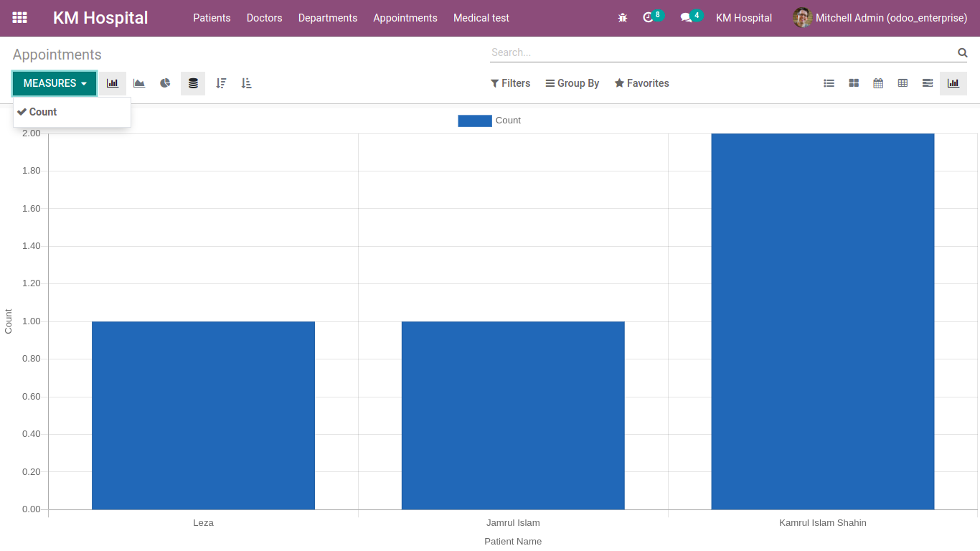Open the Departments menu

coord(328,18)
